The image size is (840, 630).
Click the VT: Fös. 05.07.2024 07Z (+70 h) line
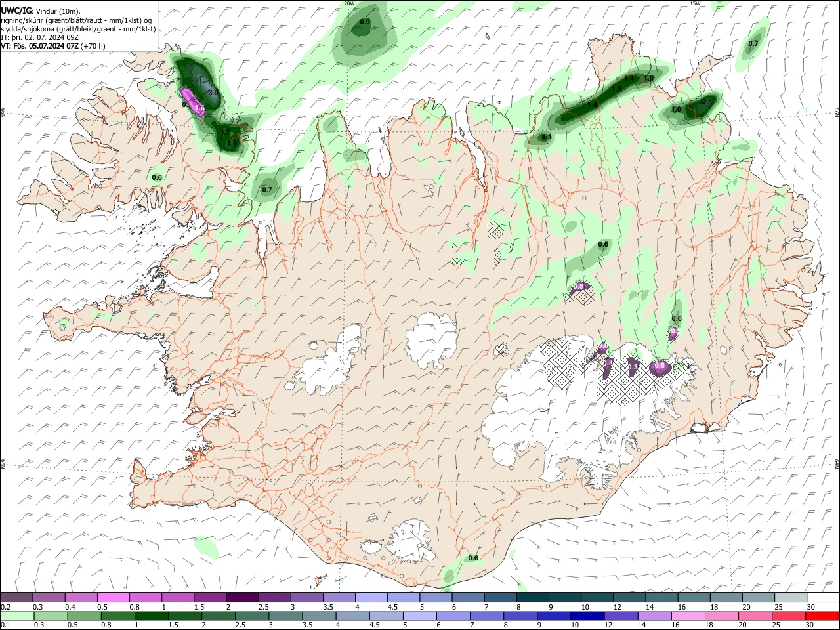pyautogui.click(x=53, y=46)
